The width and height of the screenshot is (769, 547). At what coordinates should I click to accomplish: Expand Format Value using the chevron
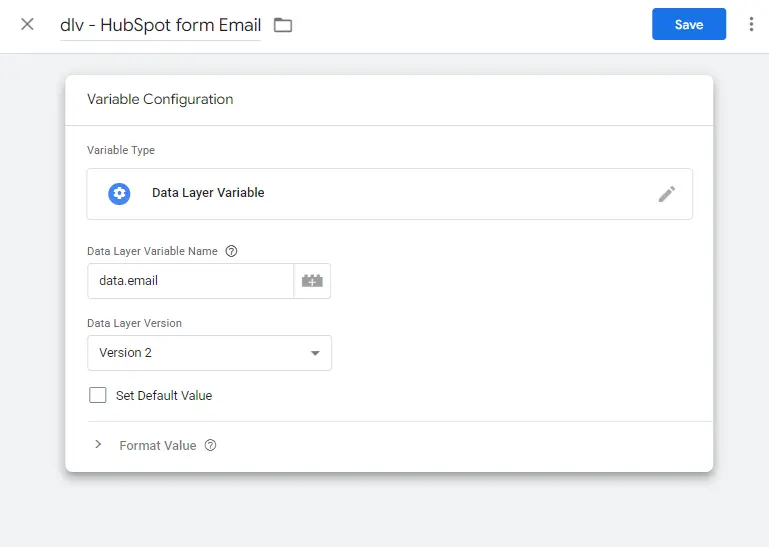point(98,445)
